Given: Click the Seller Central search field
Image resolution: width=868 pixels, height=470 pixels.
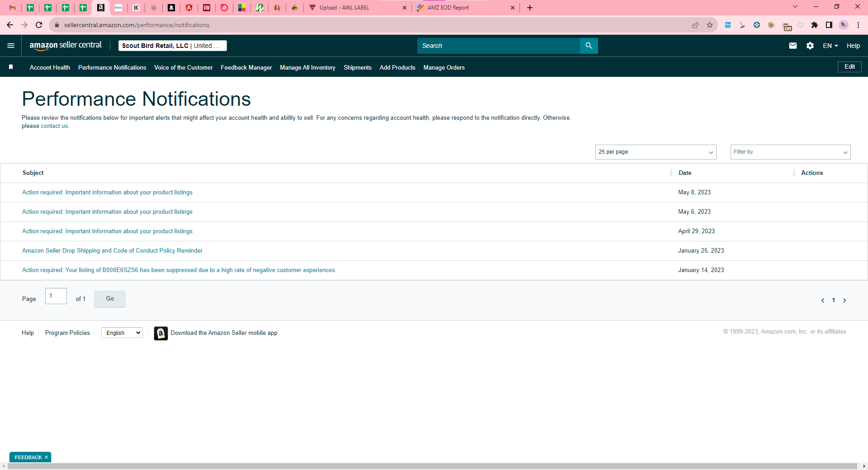Looking at the screenshot, I should (x=499, y=46).
